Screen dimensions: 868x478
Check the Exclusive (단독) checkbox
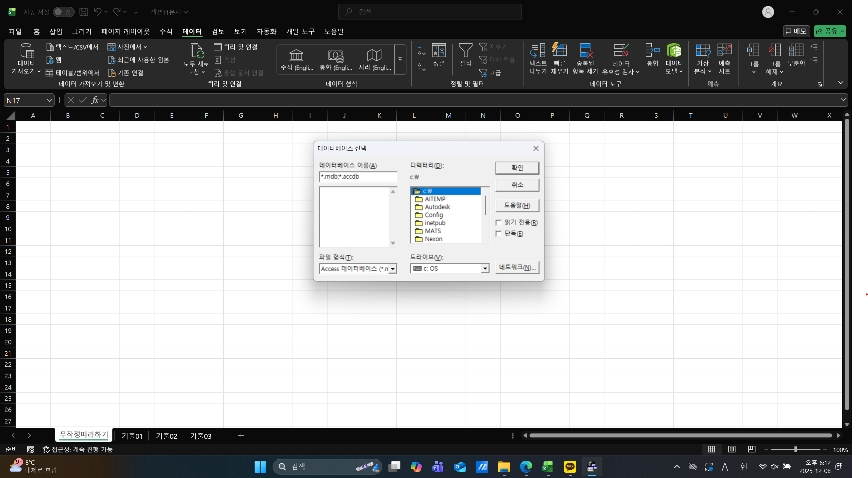coord(499,234)
